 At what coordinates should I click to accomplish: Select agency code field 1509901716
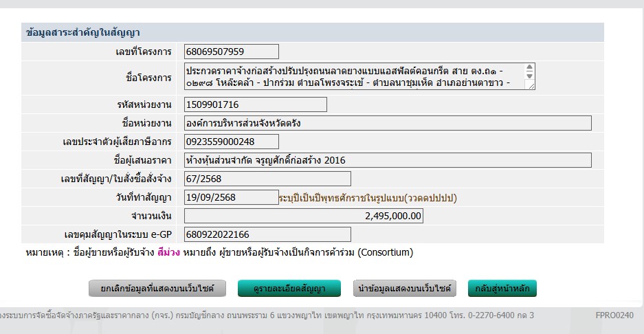256,104
